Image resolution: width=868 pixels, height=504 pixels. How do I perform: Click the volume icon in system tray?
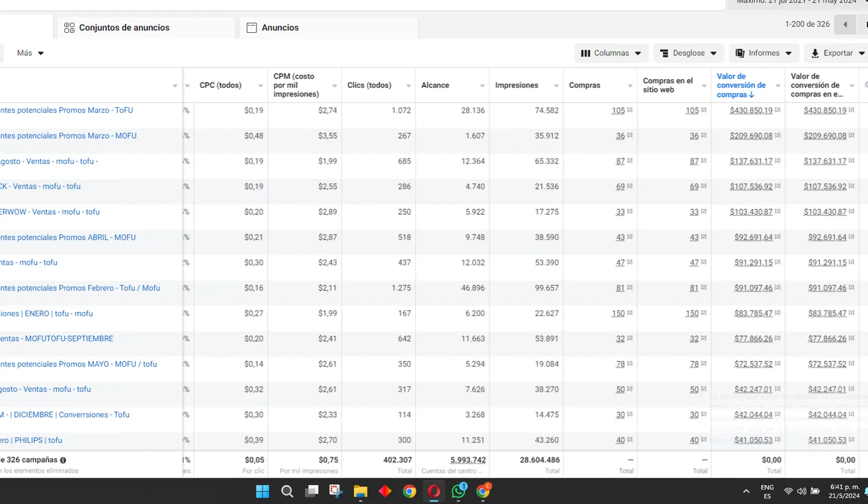click(801, 491)
